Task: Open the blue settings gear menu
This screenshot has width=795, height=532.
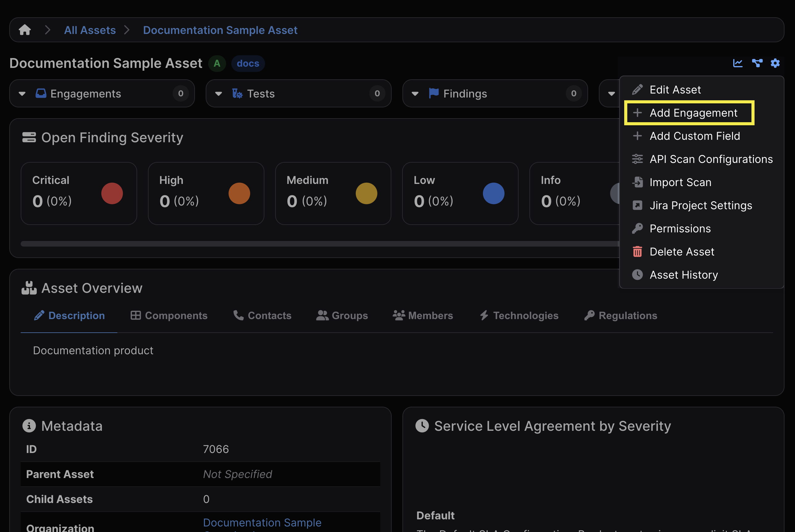Action: [x=775, y=63]
